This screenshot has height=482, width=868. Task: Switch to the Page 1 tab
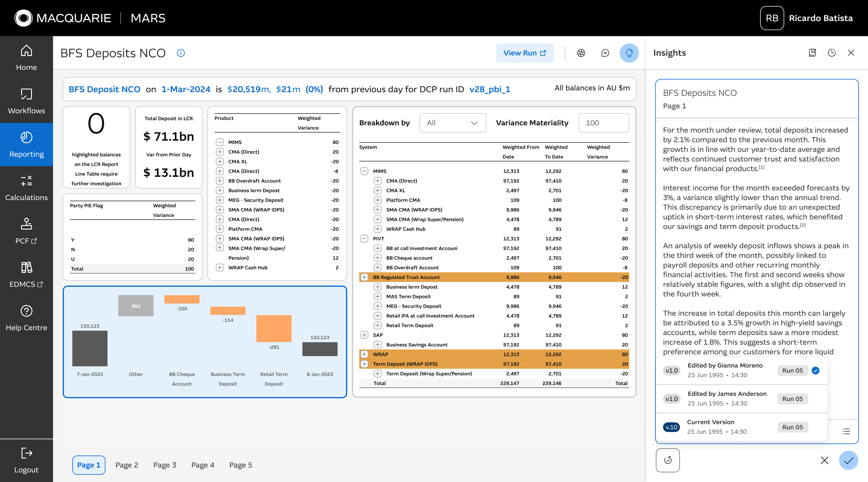89,465
